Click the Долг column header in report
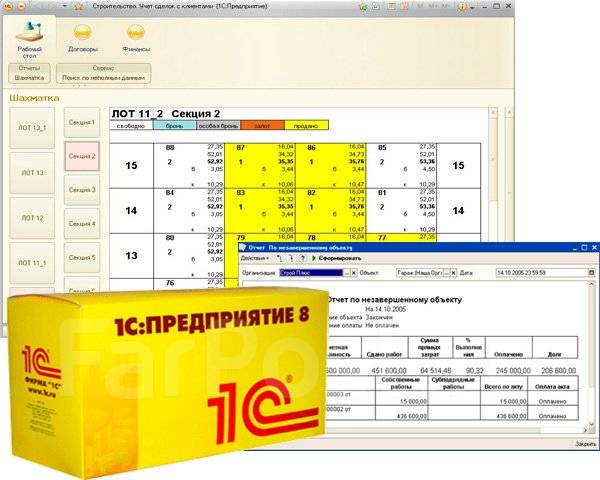Screen dimensions: 600x480 click(x=555, y=348)
